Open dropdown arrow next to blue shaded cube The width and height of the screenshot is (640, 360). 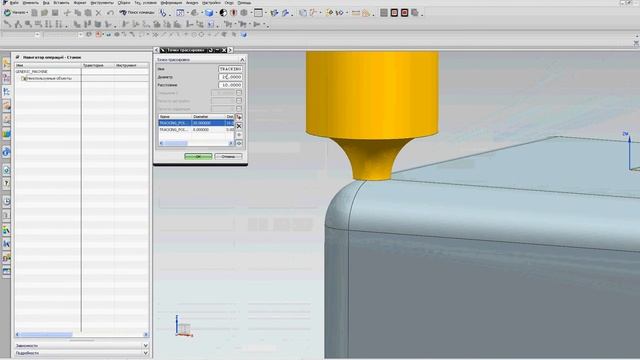(216, 13)
